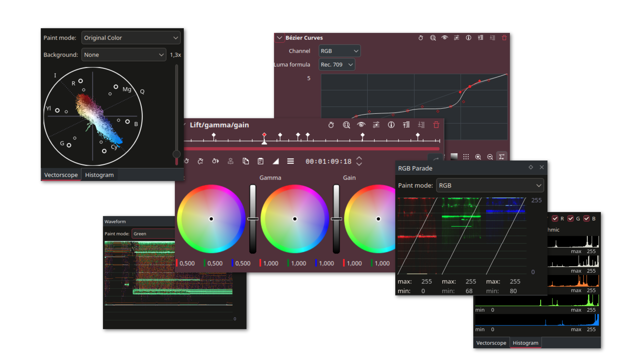644x362 pixels.
Task: Open the Channel RGB dropdown
Action: click(339, 51)
